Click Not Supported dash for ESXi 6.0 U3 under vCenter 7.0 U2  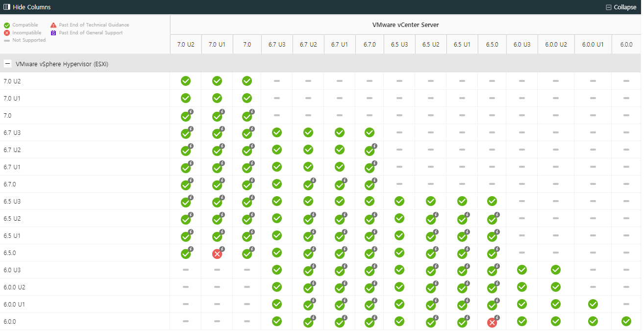[x=186, y=270]
